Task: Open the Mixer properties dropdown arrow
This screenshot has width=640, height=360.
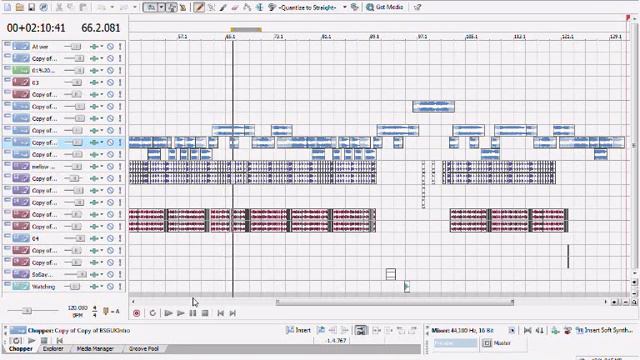Action: click(511, 330)
